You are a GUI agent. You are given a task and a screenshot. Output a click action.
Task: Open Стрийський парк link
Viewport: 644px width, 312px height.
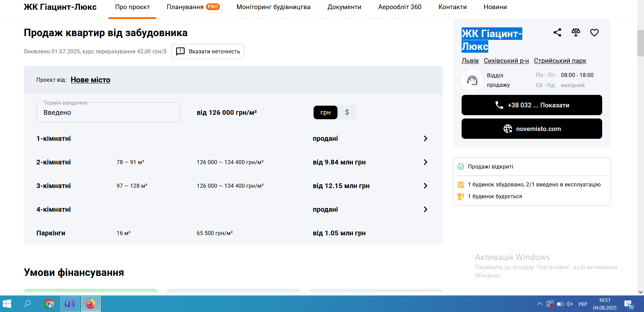tap(560, 61)
